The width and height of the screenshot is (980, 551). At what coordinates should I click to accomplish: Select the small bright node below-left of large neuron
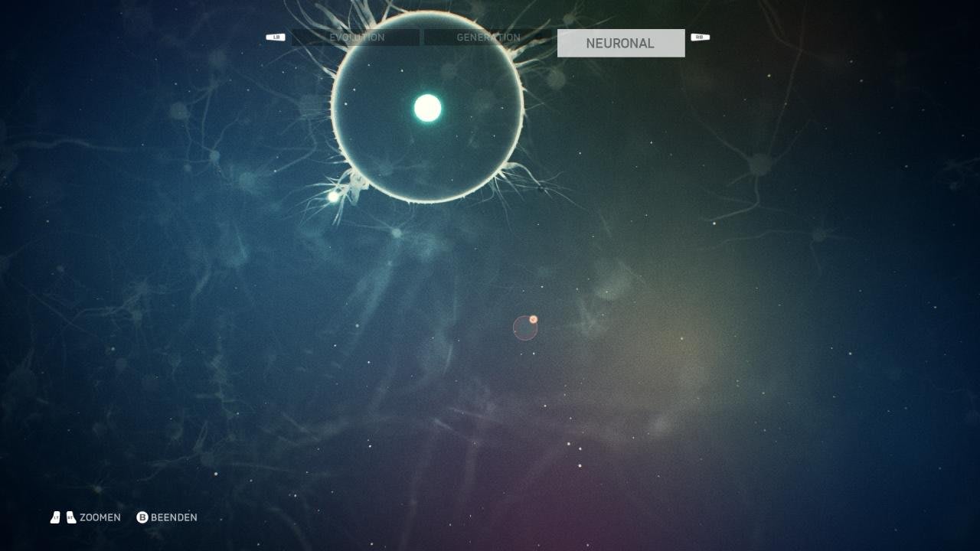[x=333, y=197]
